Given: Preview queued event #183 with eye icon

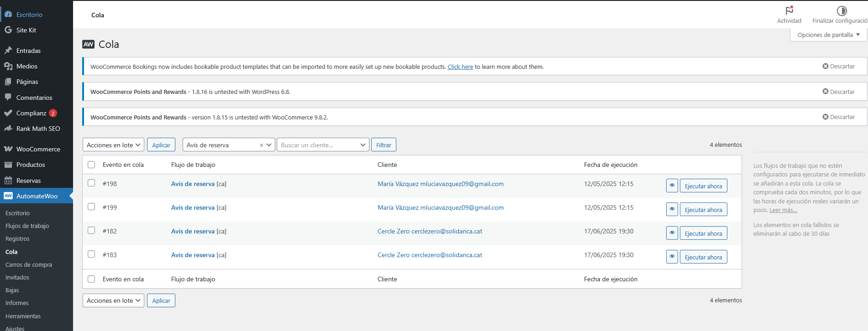Looking at the screenshot, I should coord(672,257).
